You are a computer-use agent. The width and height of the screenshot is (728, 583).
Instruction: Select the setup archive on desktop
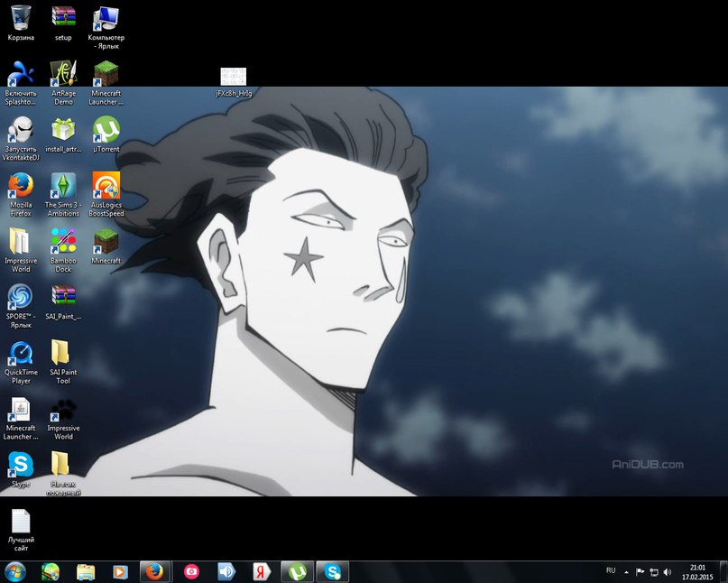63,23
